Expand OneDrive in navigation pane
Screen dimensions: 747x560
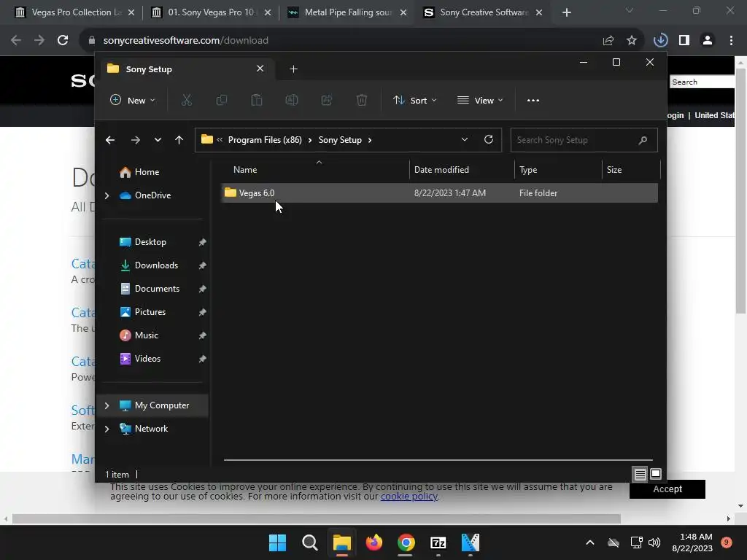tap(107, 195)
